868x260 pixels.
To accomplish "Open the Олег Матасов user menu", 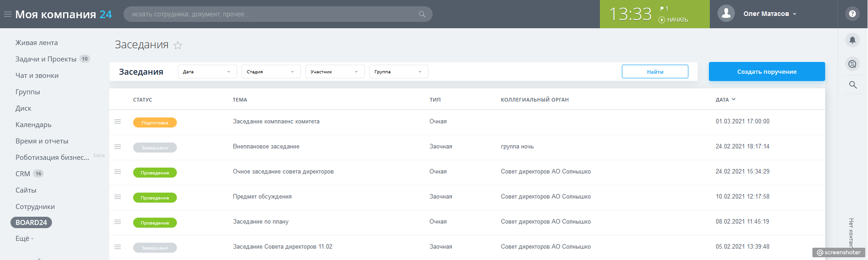I will 770,14.
